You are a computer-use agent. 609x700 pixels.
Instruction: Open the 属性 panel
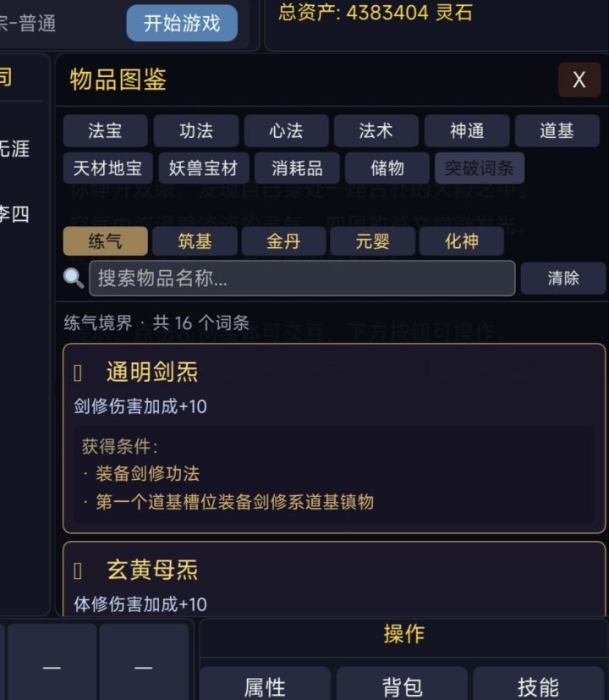[x=265, y=686]
